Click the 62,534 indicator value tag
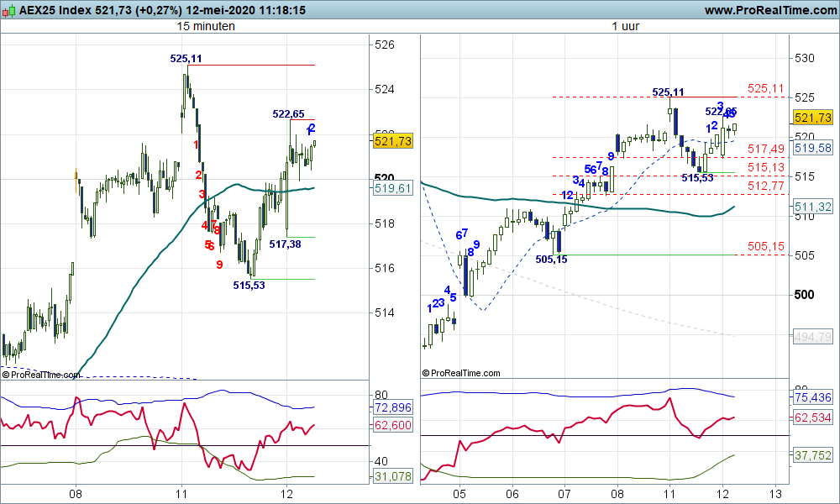This screenshot has width=840, height=504. (813, 417)
